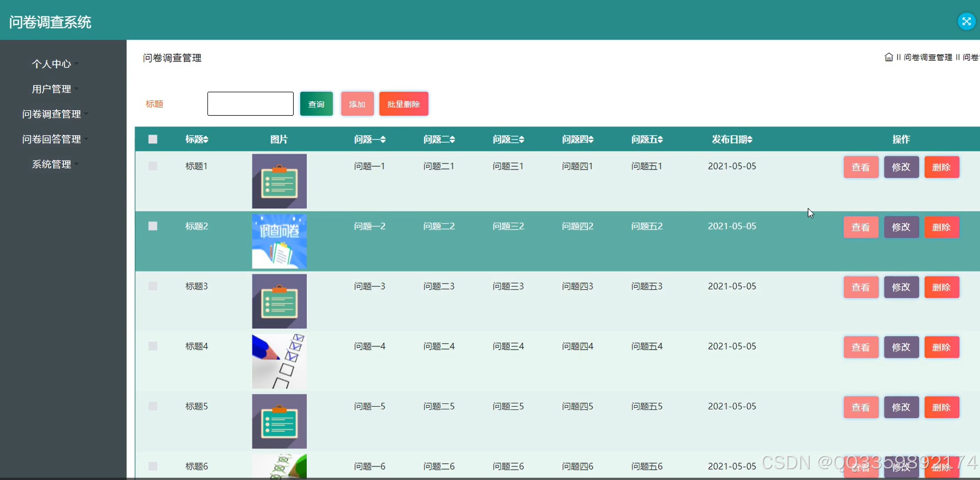
Task: Open the clipboard thumbnail in 标题5 row
Action: point(279,421)
